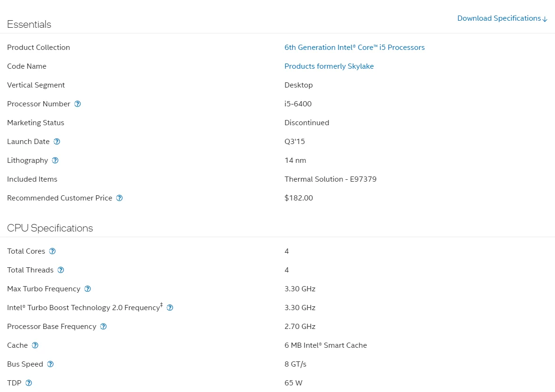
Task: Click the Thermal Solution - E97379 text
Action: coord(330,179)
